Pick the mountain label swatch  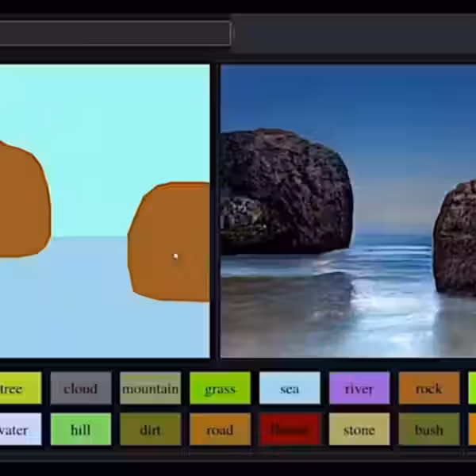pos(150,389)
